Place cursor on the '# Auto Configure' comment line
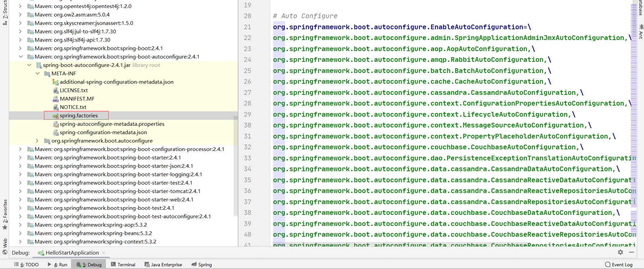The image size is (644, 269). click(x=305, y=16)
